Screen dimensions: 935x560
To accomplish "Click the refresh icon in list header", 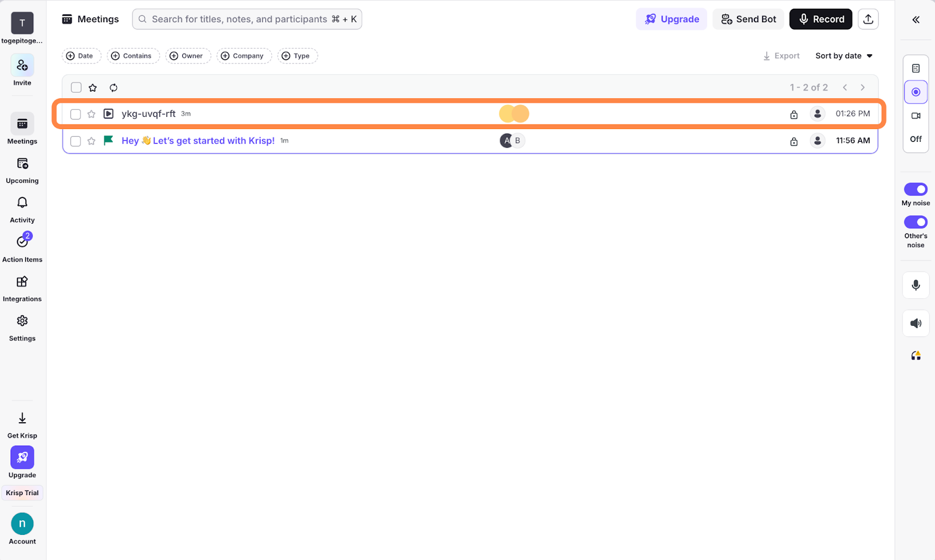I will (113, 88).
